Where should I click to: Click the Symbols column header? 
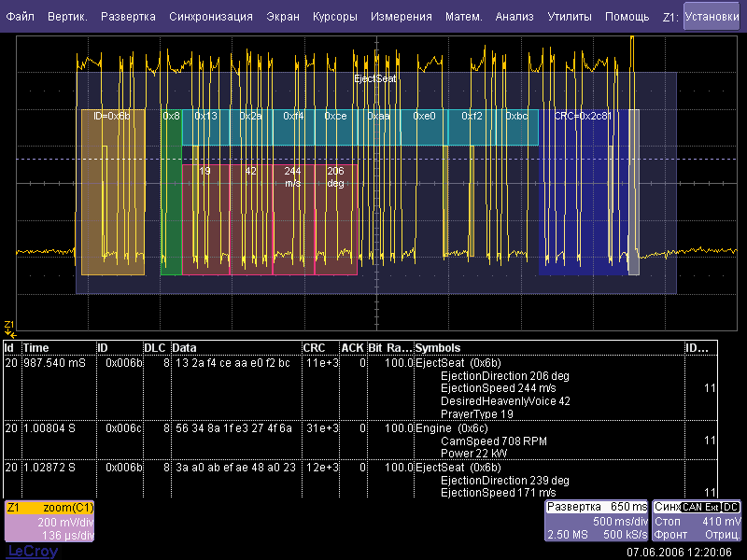click(x=546, y=348)
